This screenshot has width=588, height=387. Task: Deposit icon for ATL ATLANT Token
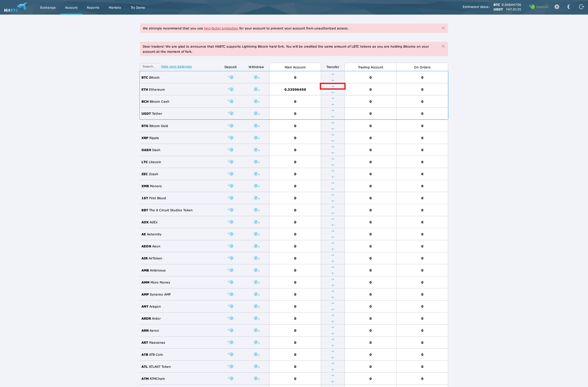click(231, 366)
